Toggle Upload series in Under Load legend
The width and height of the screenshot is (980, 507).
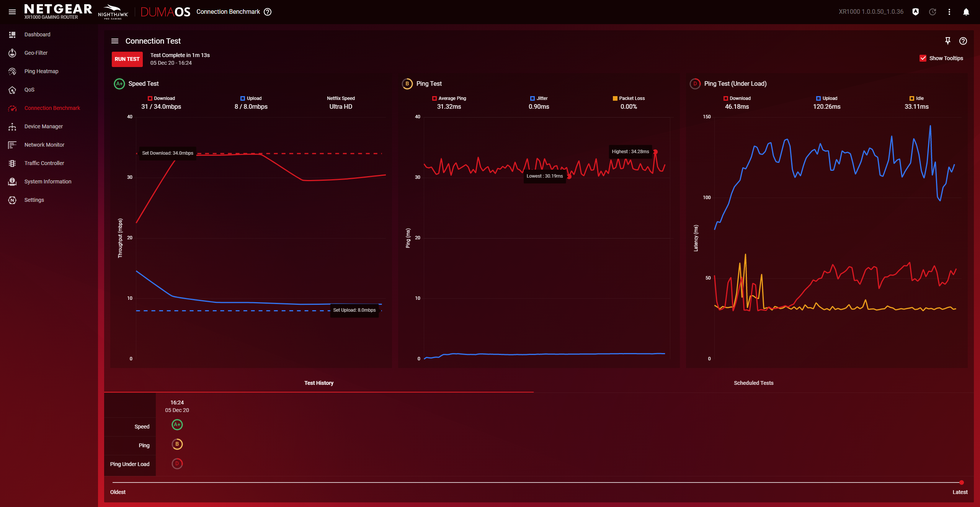click(826, 98)
